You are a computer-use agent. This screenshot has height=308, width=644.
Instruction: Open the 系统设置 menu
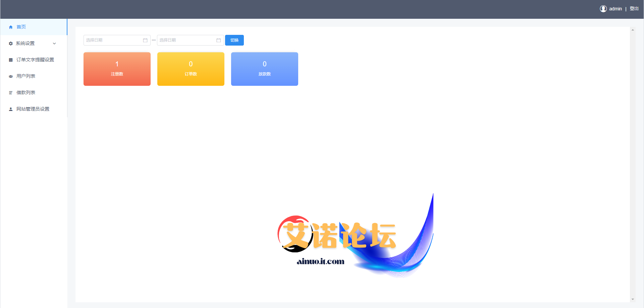[x=34, y=43]
